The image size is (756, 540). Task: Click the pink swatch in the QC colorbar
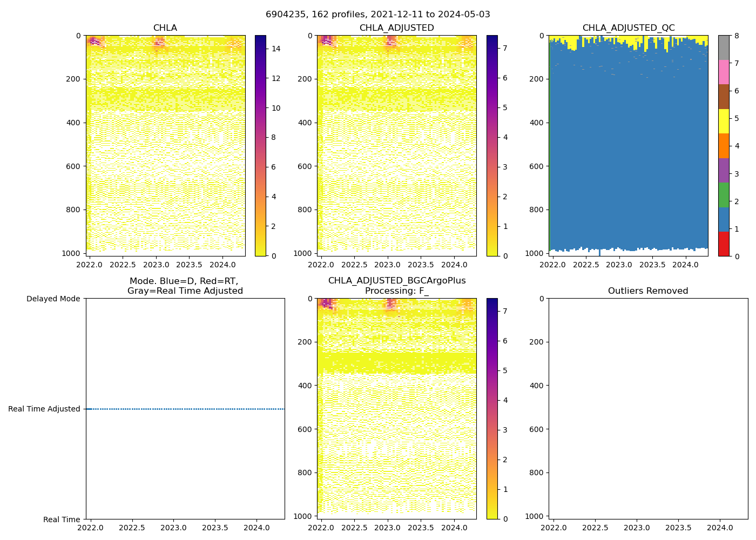[x=724, y=72]
